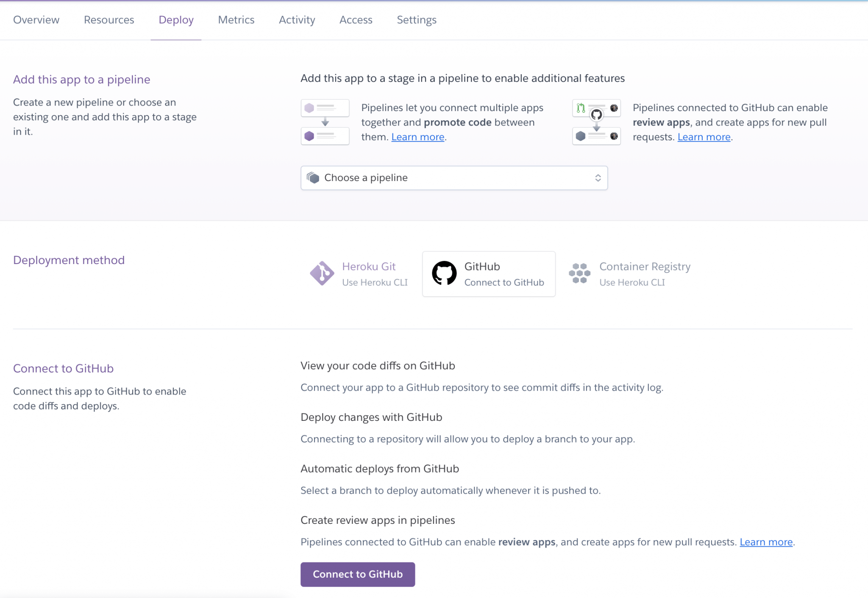Click the GitHub pipeline review apps illustration
This screenshot has width=868, height=598.
pyautogui.click(x=597, y=122)
